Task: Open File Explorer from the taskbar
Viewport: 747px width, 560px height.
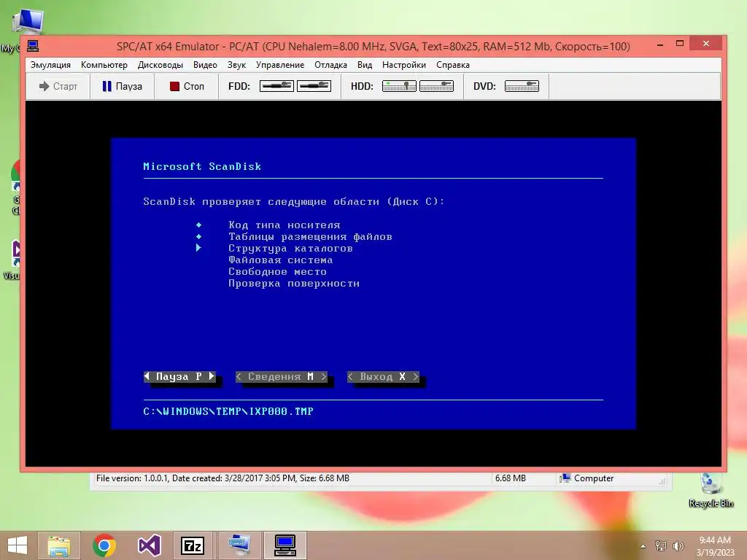Action: (58, 545)
